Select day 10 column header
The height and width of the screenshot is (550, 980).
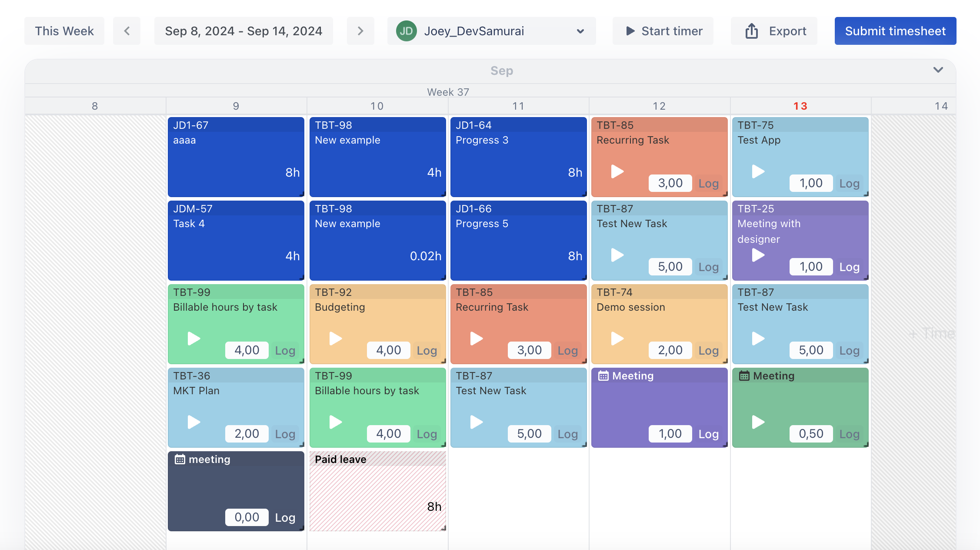pos(377,106)
